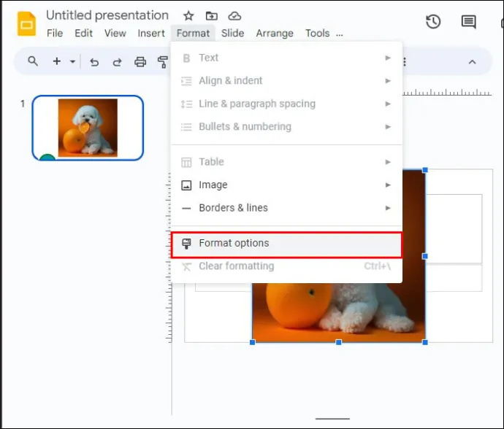Click the Table menu entry
Viewport: 504px width, 429px height.
point(286,162)
